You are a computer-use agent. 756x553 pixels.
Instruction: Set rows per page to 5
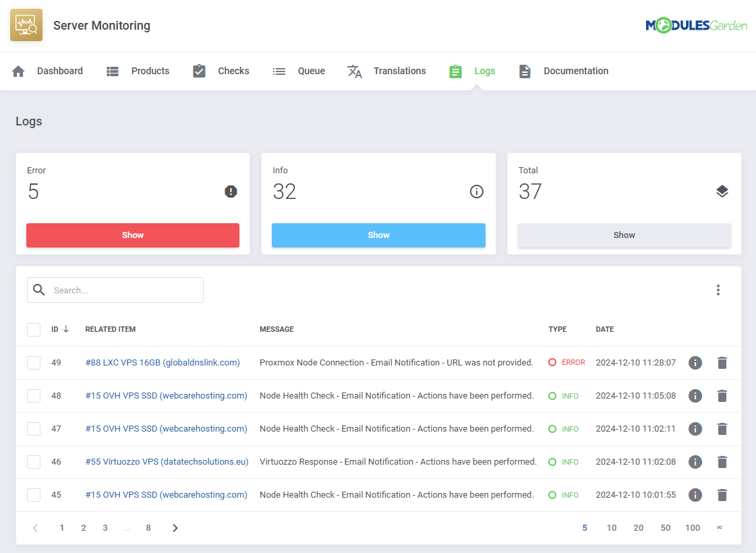[585, 528]
